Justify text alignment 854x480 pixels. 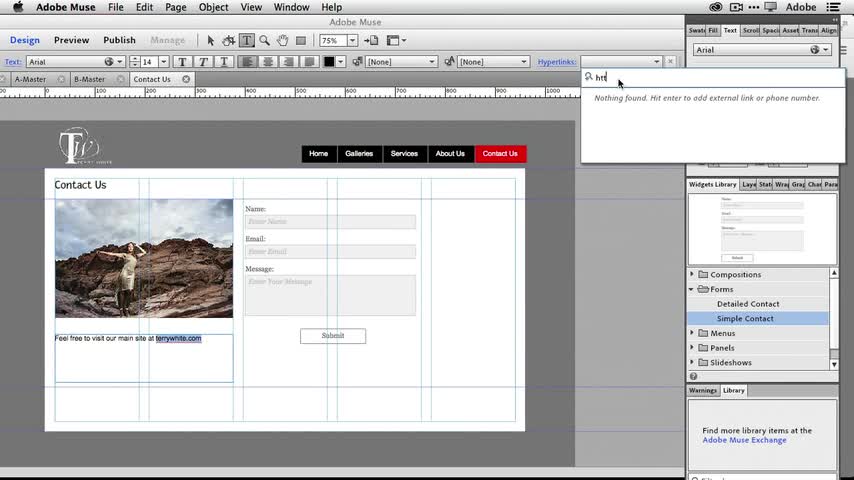tap(309, 62)
